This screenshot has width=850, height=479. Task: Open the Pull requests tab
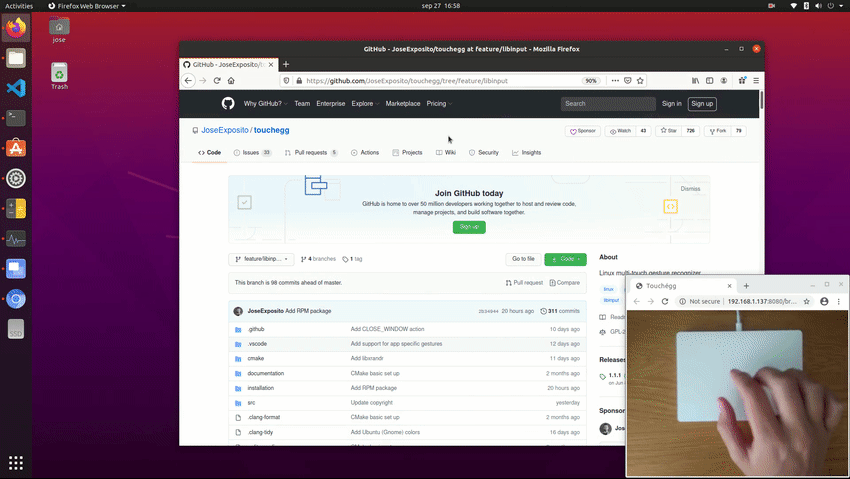pos(311,153)
